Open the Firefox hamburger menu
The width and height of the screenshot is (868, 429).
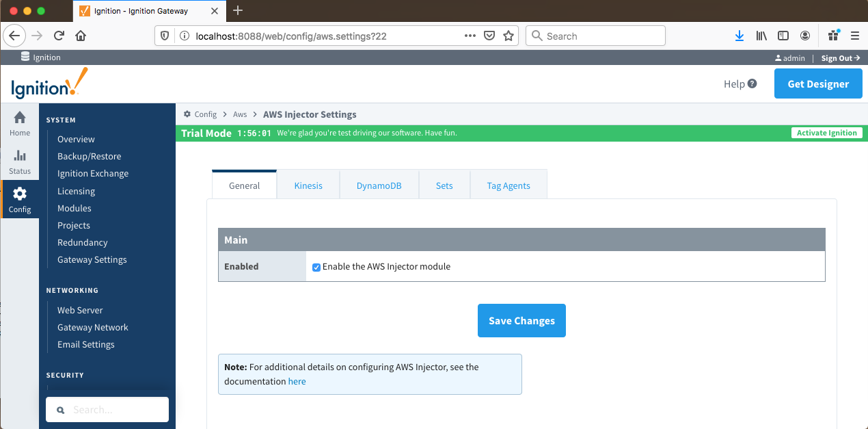[x=854, y=36]
